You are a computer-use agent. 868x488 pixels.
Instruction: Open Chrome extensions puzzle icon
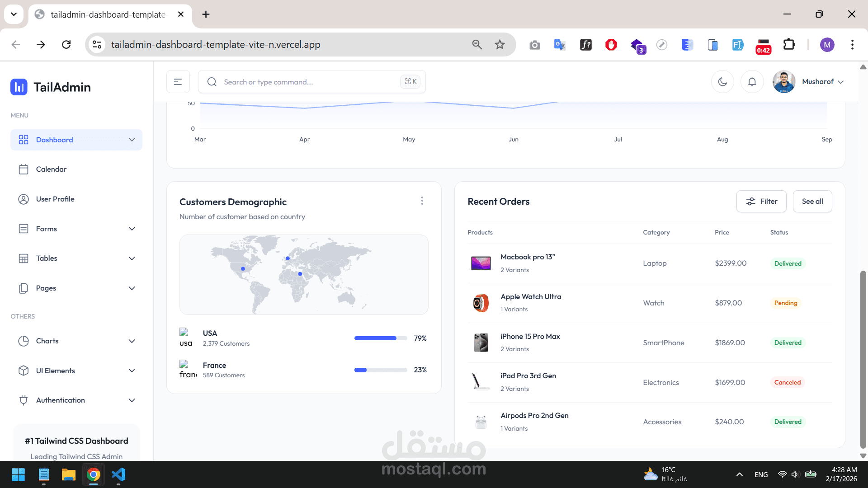click(x=789, y=44)
